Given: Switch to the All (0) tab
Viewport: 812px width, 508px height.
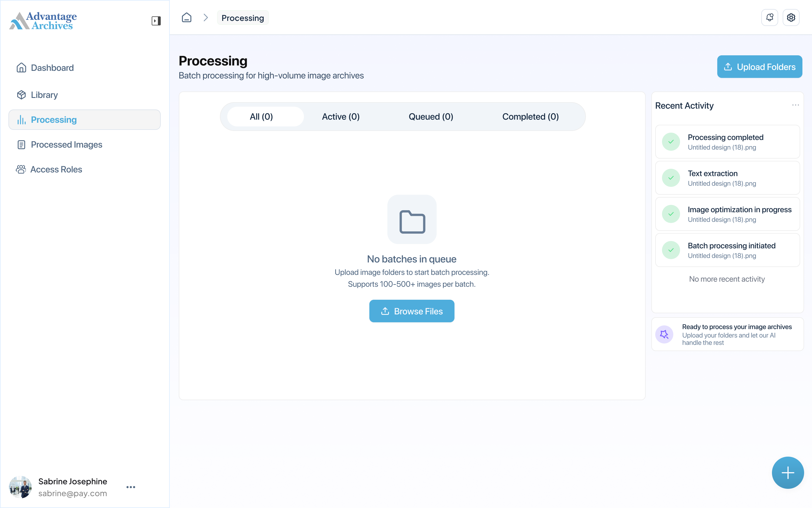Looking at the screenshot, I should (x=265, y=117).
